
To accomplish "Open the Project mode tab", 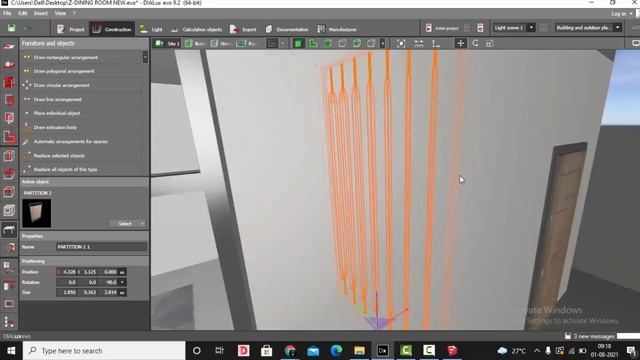I will coord(71,29).
